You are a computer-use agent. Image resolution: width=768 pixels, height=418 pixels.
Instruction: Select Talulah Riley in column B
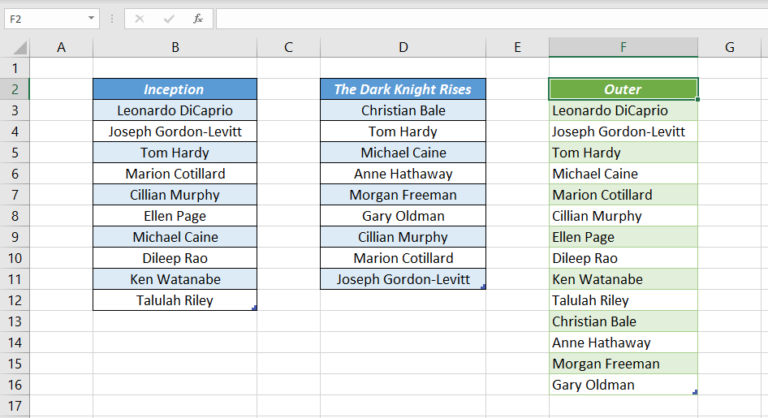[175, 300]
